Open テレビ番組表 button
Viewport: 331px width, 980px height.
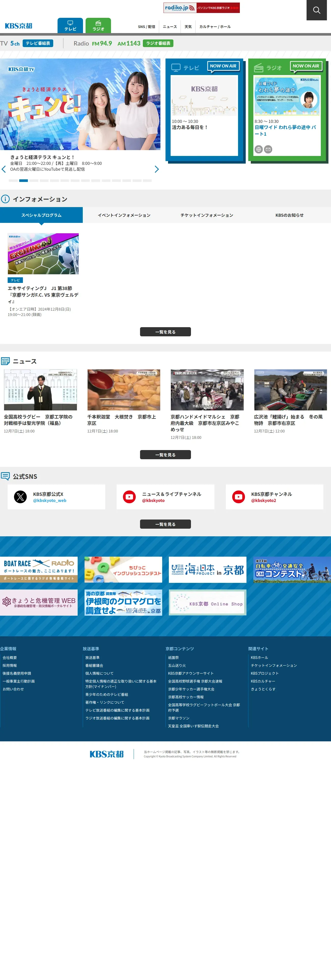point(38,43)
